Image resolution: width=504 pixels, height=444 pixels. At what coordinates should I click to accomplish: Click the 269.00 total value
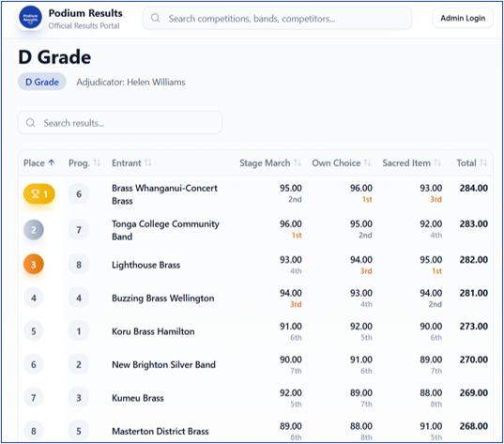point(473,393)
